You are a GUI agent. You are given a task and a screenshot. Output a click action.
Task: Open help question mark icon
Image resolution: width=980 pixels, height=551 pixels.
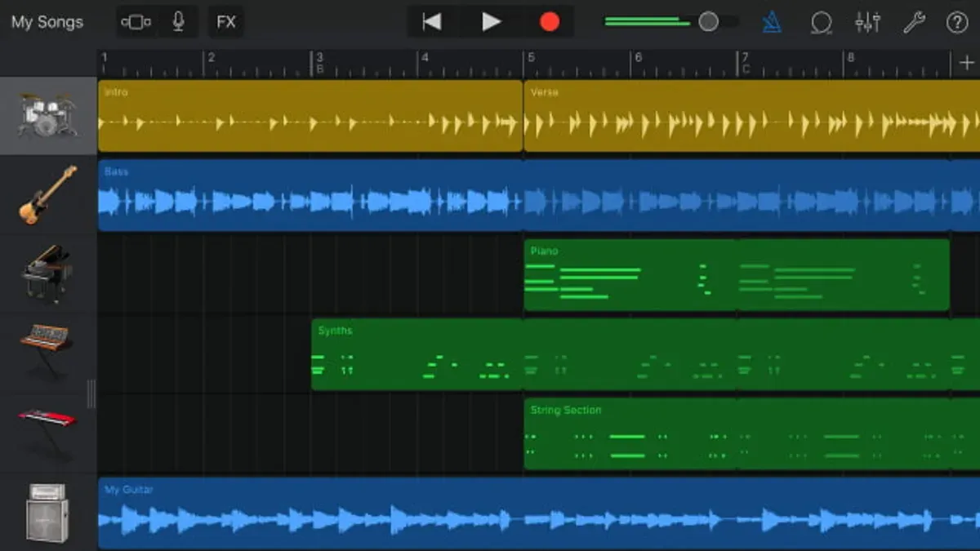point(957,22)
